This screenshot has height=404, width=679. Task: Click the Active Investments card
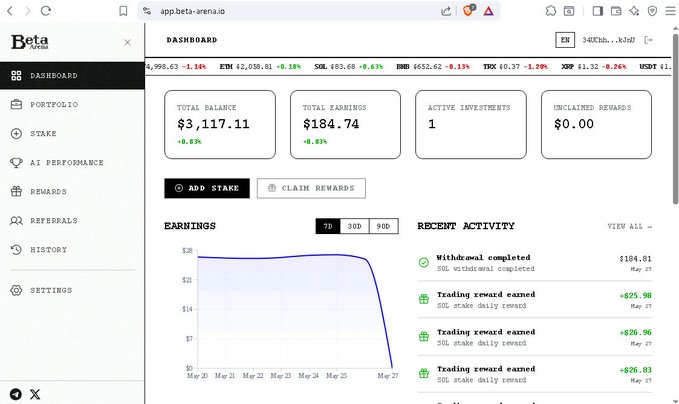pyautogui.click(x=471, y=124)
